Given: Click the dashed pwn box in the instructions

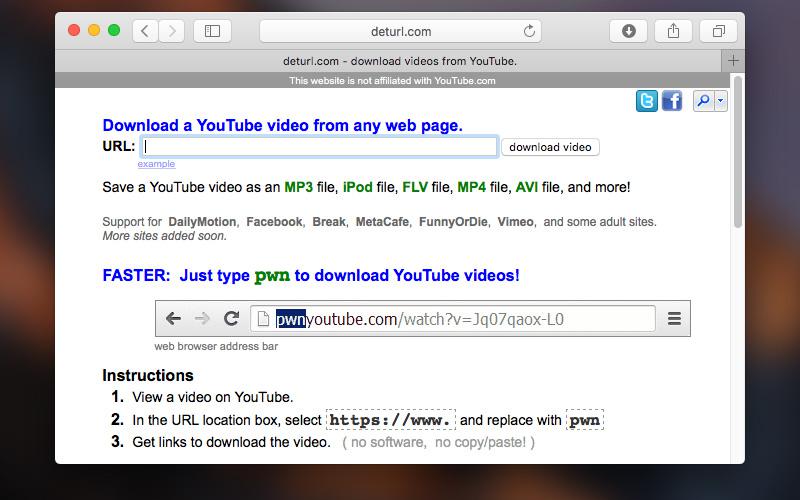Looking at the screenshot, I should coord(585,420).
